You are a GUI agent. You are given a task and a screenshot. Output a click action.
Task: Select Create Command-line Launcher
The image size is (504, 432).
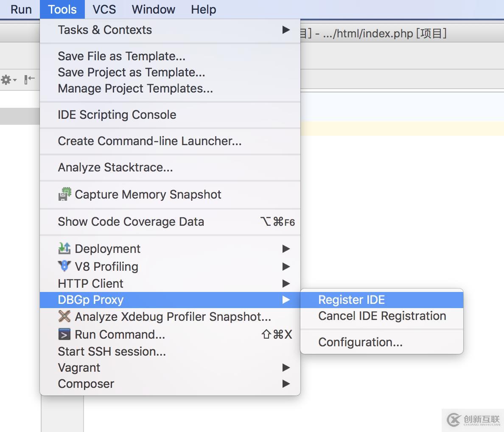tap(170, 141)
